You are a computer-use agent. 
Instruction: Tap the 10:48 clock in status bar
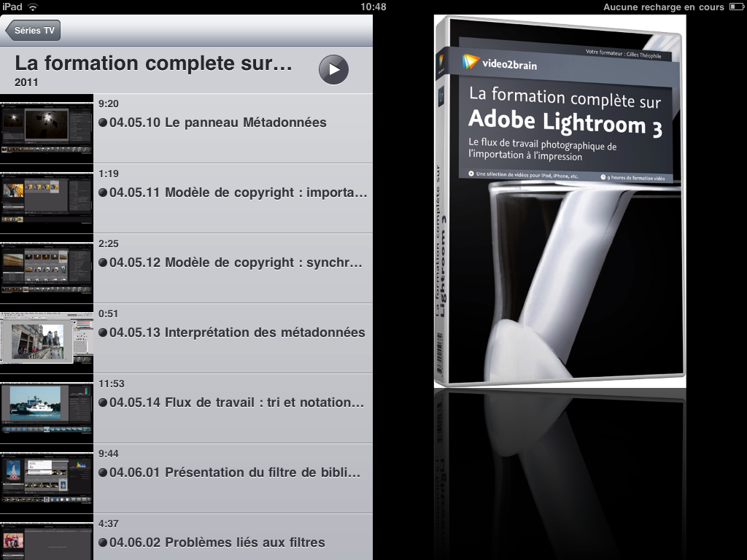pyautogui.click(x=373, y=7)
